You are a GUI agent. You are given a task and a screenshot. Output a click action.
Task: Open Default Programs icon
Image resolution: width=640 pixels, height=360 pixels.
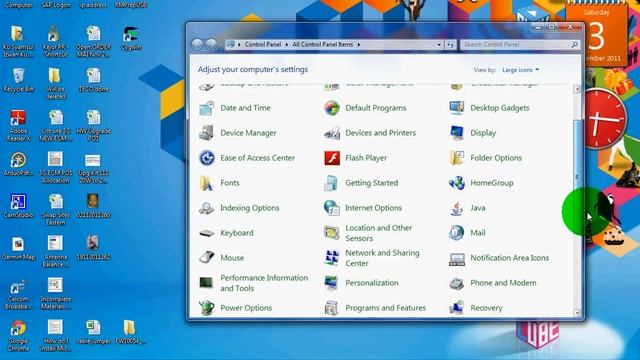click(332, 108)
